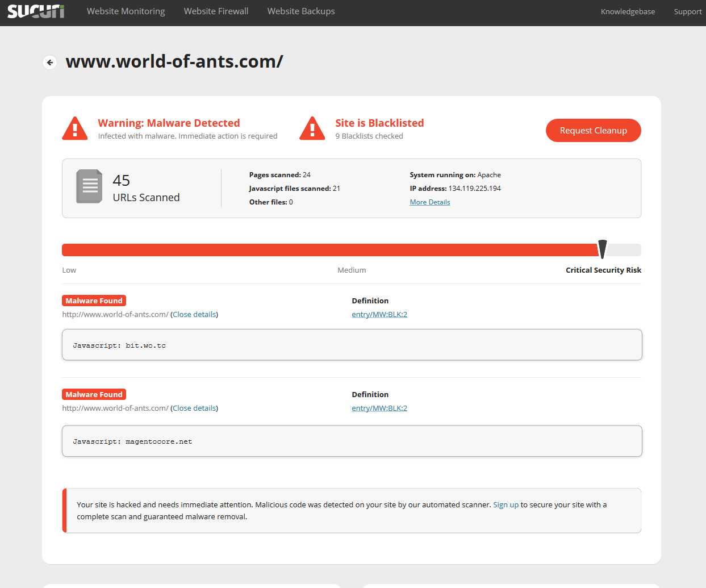Click the Sign up link in the hacked notice
706x588 pixels.
pos(506,504)
